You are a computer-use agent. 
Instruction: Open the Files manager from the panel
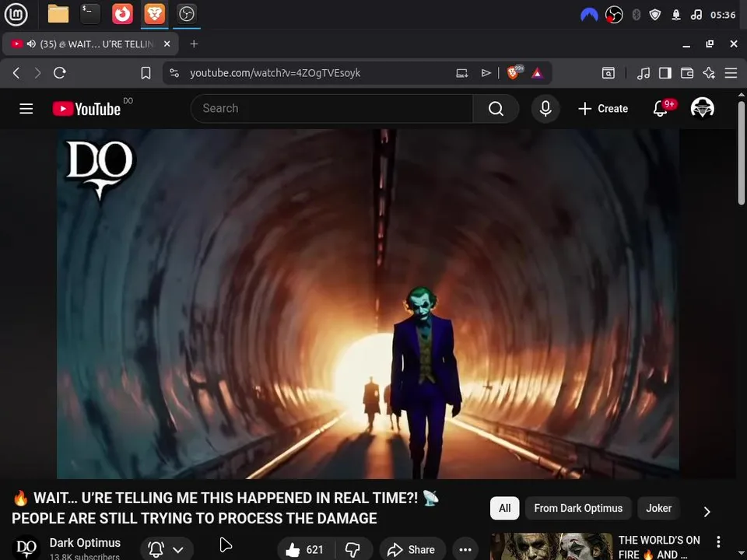click(58, 14)
